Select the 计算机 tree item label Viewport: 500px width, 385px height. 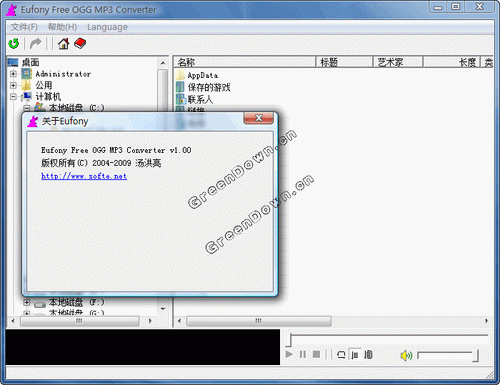click(48, 97)
